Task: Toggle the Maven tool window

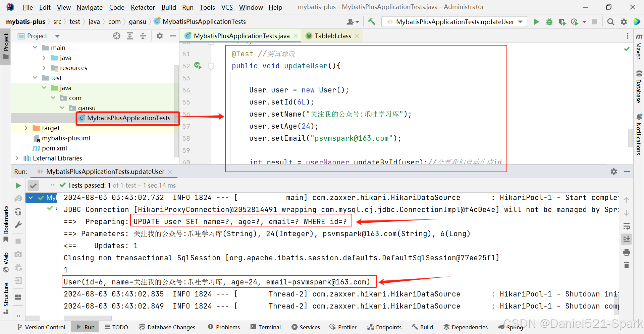Action: pyautogui.click(x=639, y=46)
